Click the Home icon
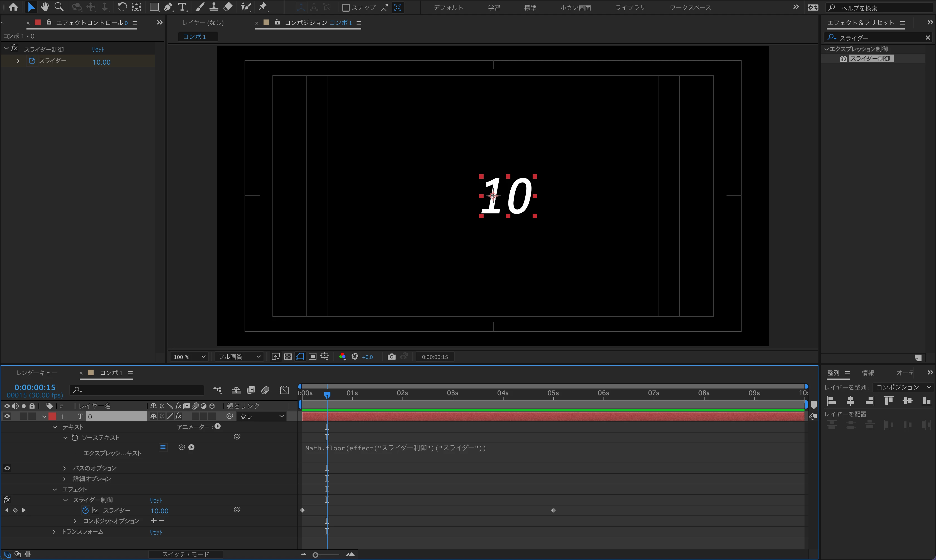 (14, 7)
